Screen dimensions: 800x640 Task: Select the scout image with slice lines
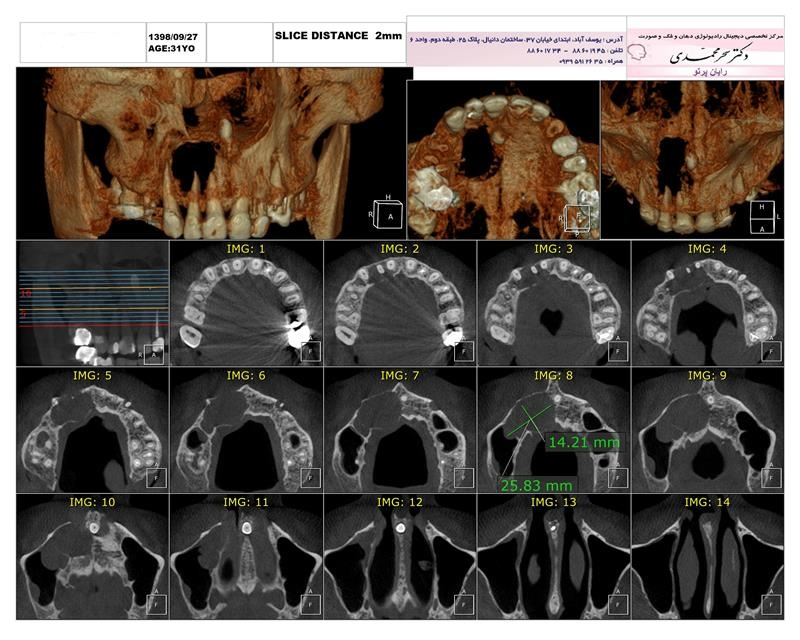coord(93,303)
